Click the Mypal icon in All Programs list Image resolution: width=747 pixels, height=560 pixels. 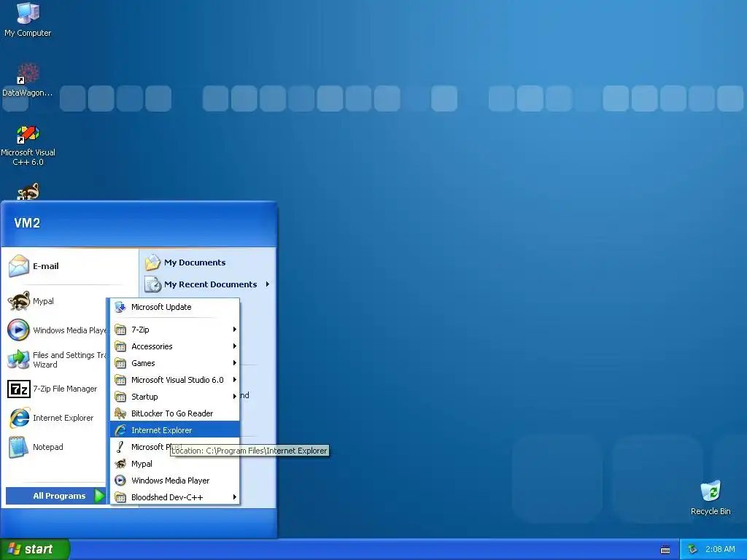pyautogui.click(x=120, y=464)
